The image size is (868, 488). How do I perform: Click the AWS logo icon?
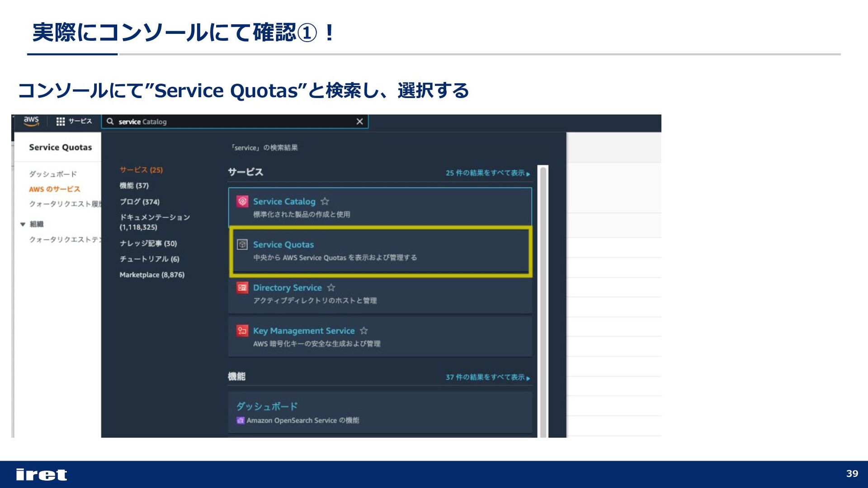click(31, 121)
